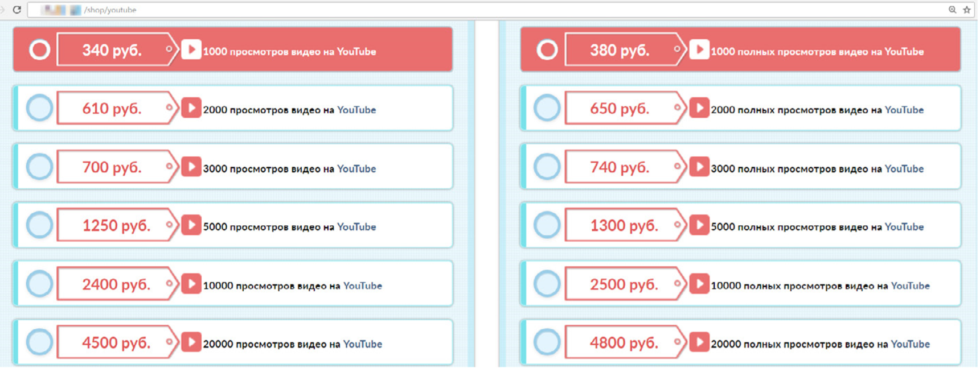The image size is (980, 368).
Task: Click text '1000 просмотров видео на YouTube'
Action: point(290,52)
